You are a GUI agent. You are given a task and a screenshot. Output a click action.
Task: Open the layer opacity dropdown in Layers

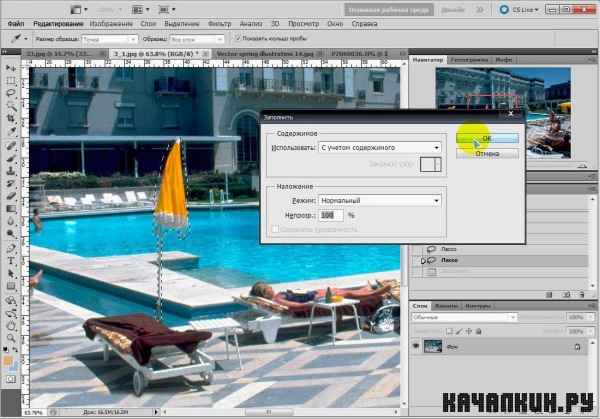coord(591,317)
